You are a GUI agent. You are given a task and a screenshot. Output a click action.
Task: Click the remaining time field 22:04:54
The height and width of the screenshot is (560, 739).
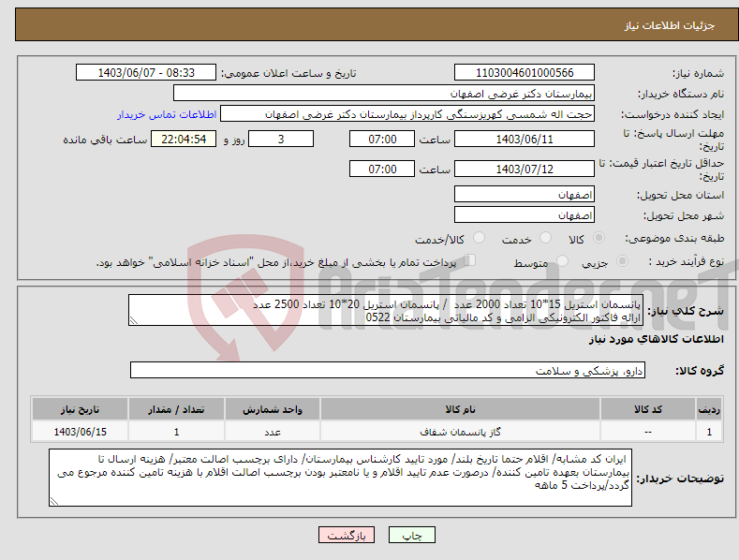(x=184, y=139)
